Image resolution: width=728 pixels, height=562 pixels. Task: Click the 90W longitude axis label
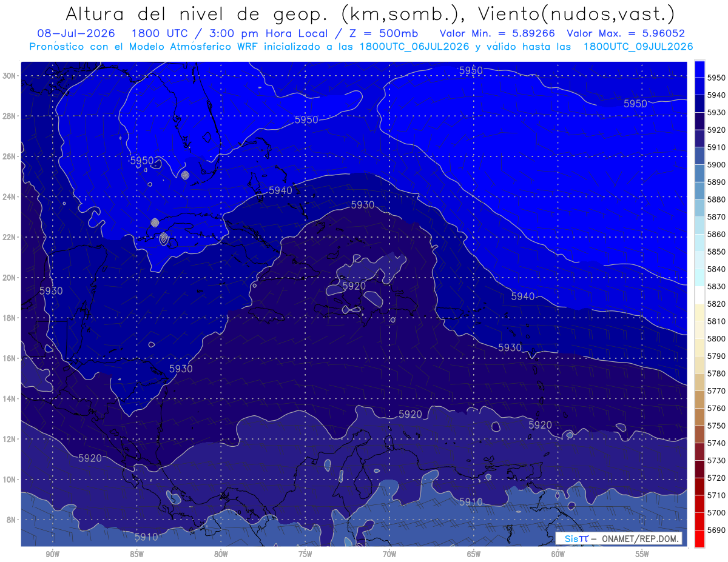pyautogui.click(x=53, y=554)
